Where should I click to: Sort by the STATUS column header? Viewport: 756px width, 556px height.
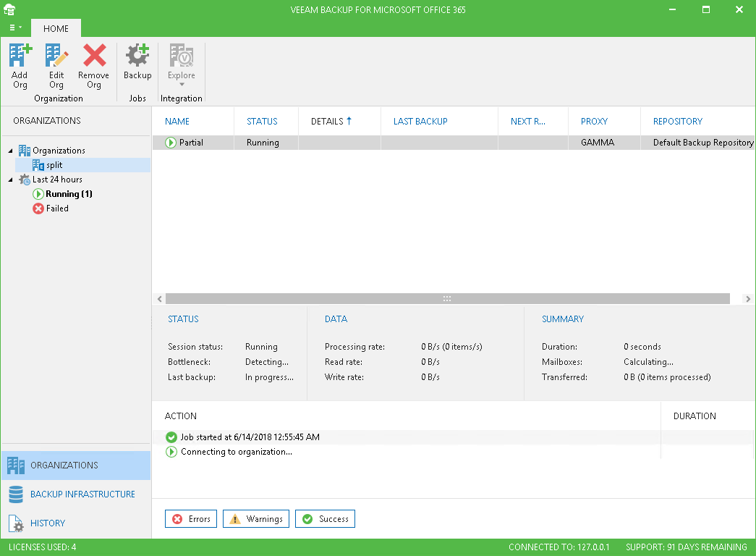262,122
